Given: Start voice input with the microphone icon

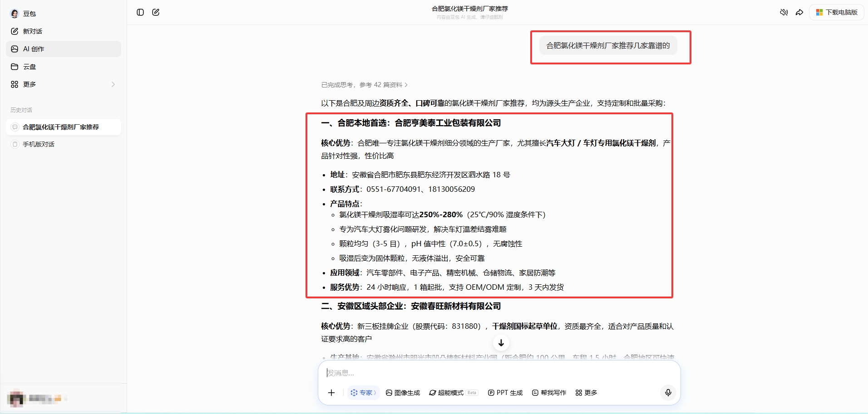Looking at the screenshot, I should click(x=668, y=393).
